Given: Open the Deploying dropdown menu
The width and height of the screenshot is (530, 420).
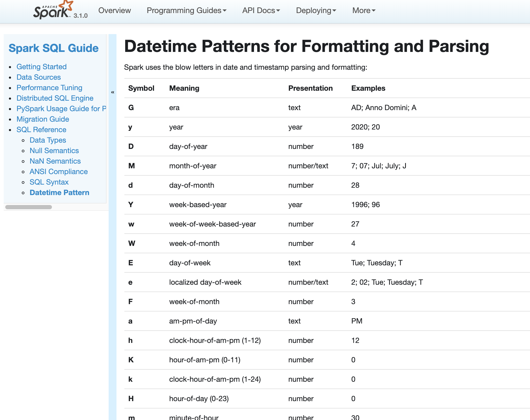Looking at the screenshot, I should 316,10.
